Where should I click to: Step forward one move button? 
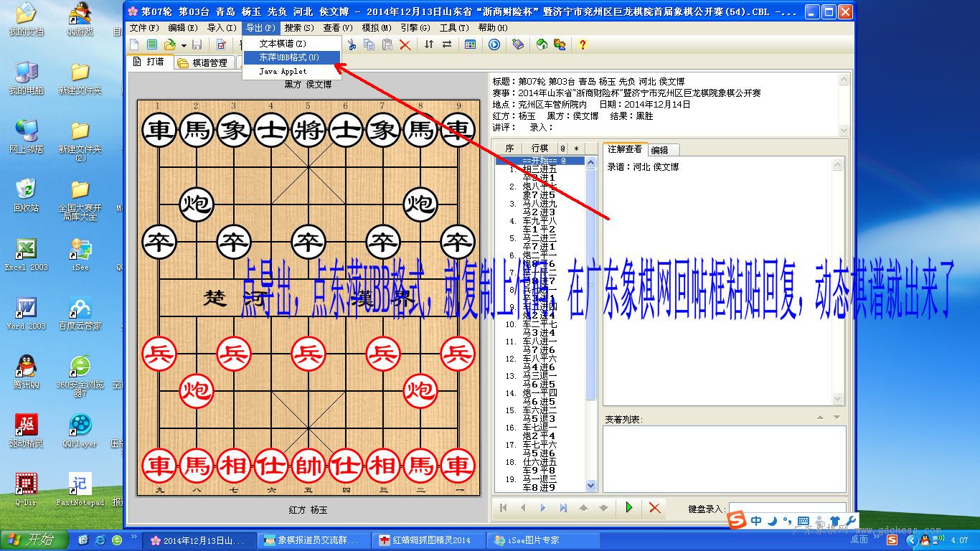coord(543,508)
